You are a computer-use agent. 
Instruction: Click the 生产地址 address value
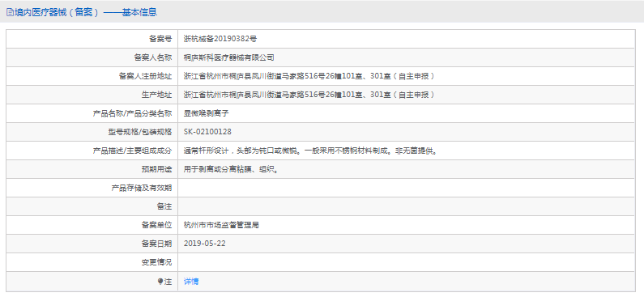pos(309,95)
